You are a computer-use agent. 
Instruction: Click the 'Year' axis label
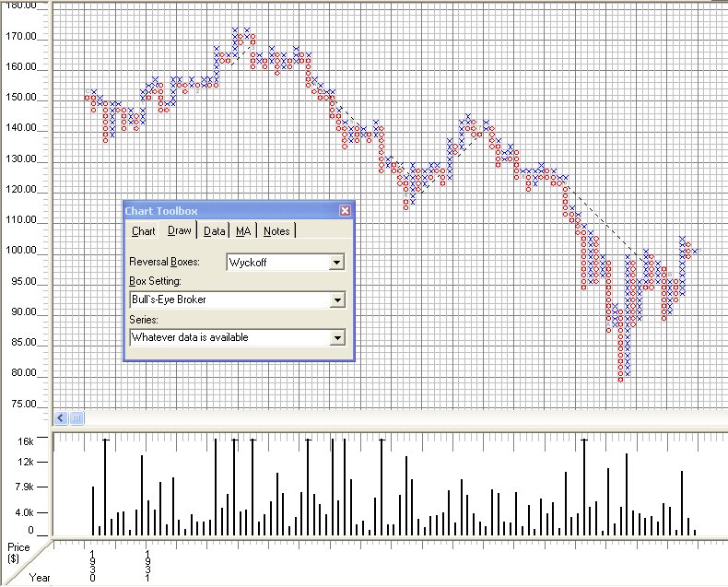(40, 577)
